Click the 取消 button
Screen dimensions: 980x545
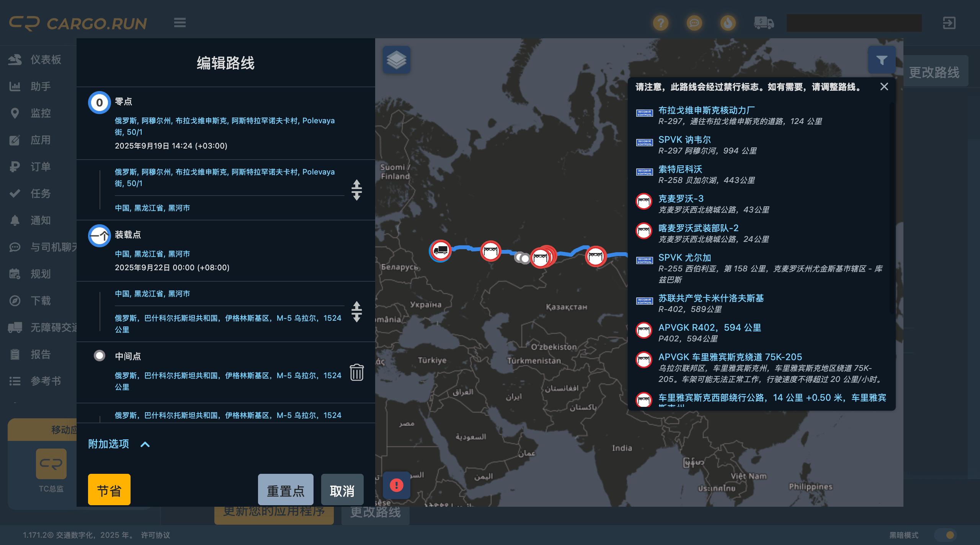click(x=342, y=490)
